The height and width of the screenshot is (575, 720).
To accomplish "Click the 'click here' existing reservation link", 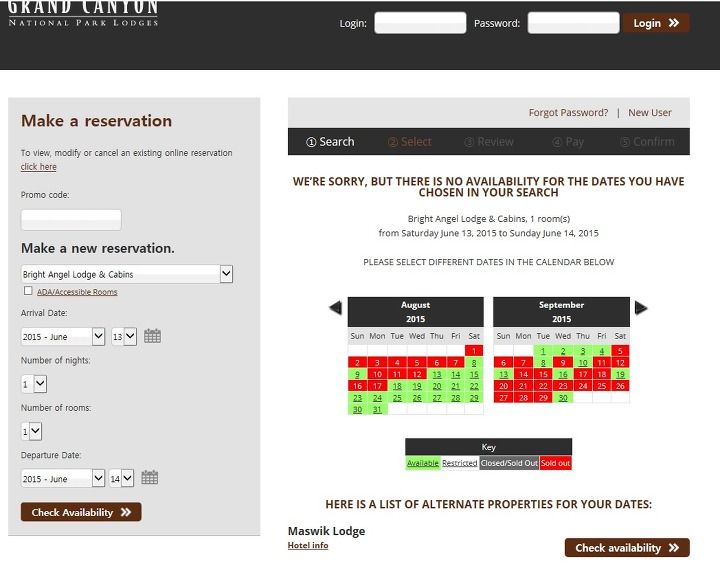I will [x=39, y=167].
